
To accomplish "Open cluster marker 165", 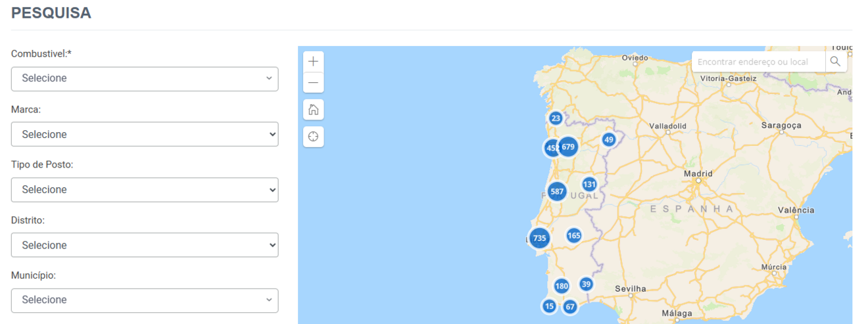I will 573,235.
